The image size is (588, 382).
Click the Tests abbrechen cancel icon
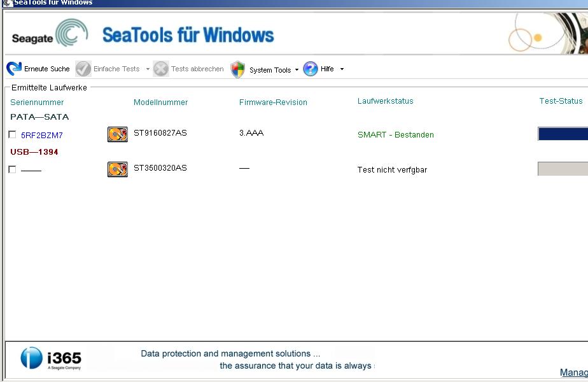161,69
